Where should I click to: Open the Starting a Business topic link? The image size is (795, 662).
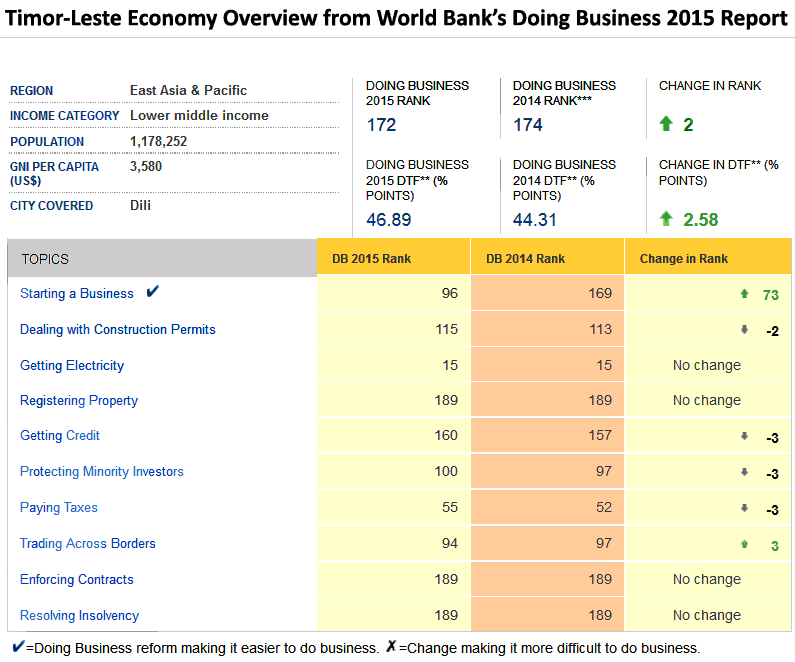tap(77, 293)
